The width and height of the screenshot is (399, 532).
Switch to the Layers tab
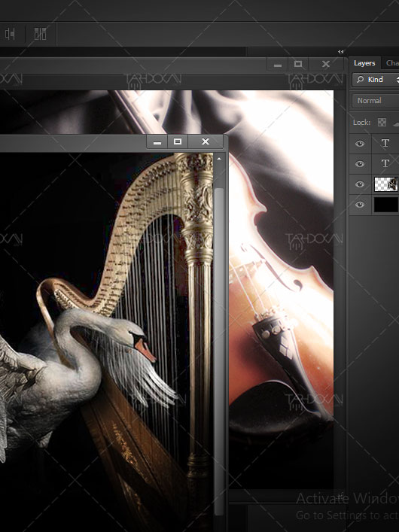[x=364, y=63]
